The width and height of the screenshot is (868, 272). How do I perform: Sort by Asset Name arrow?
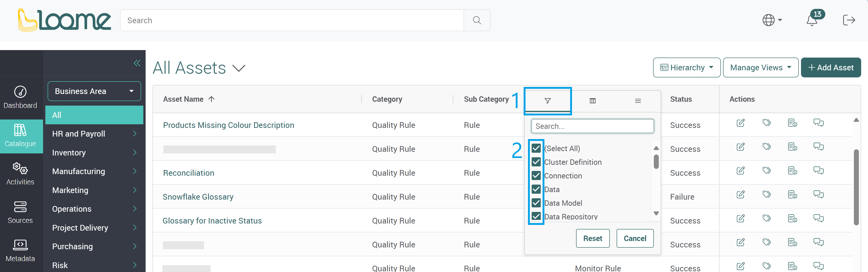pos(211,99)
